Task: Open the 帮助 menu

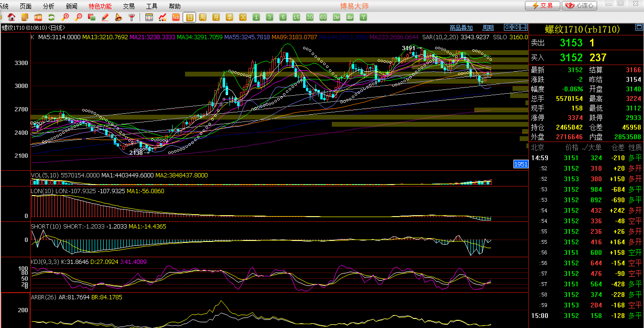Action: tap(175, 6)
